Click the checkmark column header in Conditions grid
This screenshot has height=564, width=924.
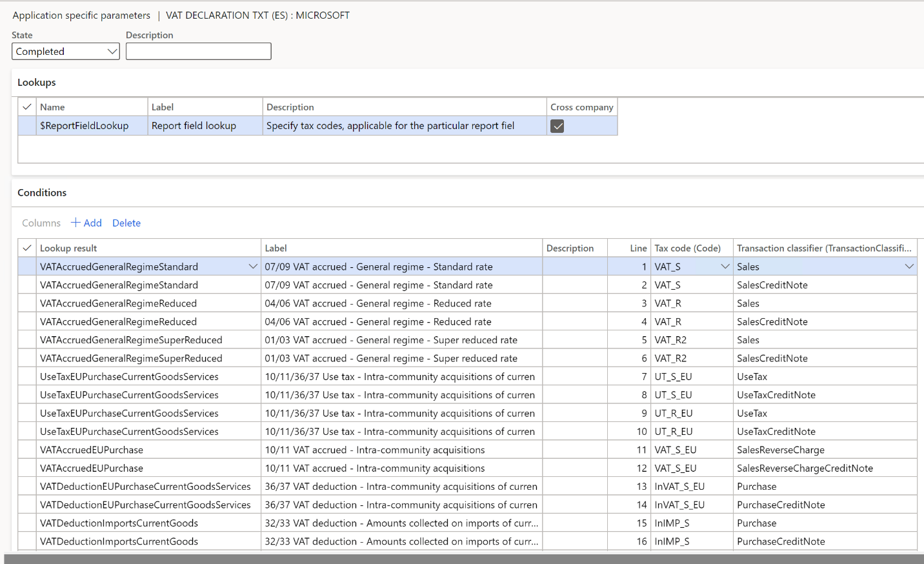(26, 247)
